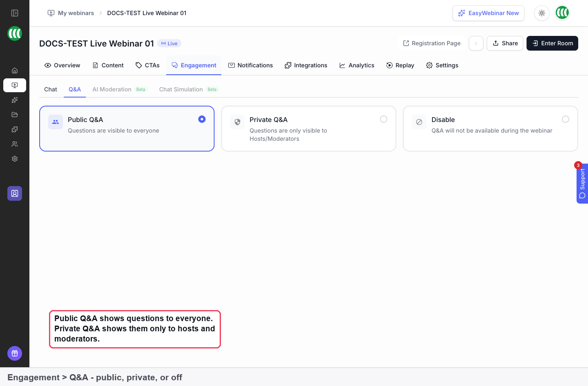Open the AI sparkles icon in the sidebar
The height and width of the screenshot is (386, 588).
[15, 100]
